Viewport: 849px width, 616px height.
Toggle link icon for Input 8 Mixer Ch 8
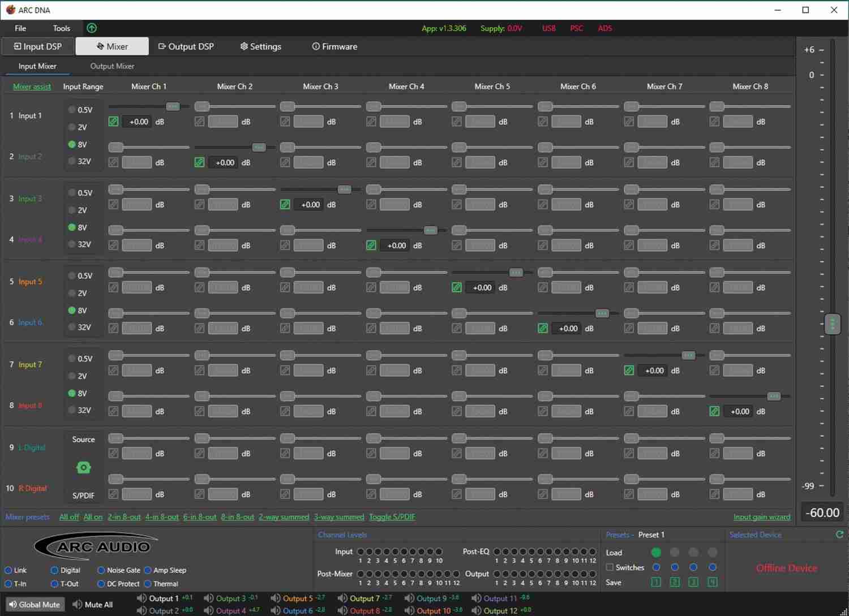click(715, 411)
